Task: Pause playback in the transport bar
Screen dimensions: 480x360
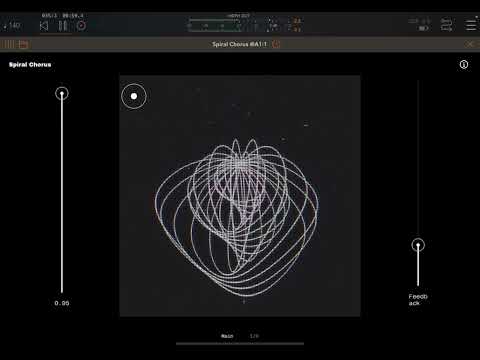Action: (63, 26)
